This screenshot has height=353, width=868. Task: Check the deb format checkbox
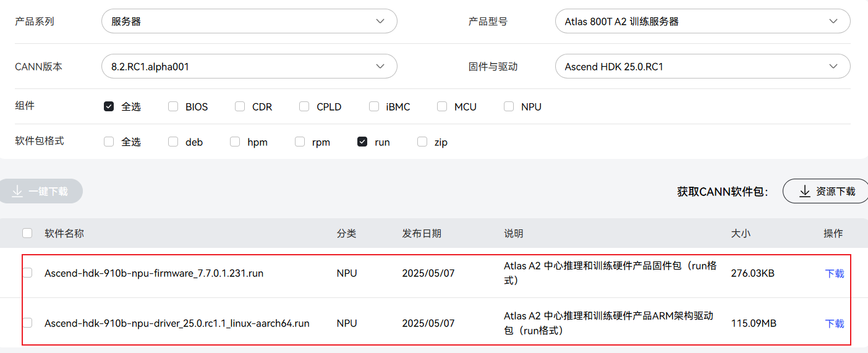[173, 142]
